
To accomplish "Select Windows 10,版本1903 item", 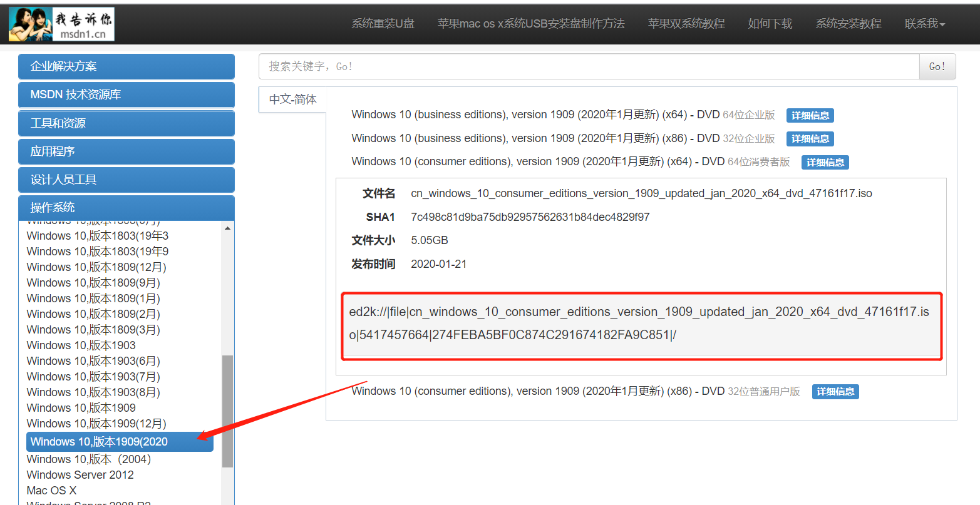I will click(x=81, y=345).
